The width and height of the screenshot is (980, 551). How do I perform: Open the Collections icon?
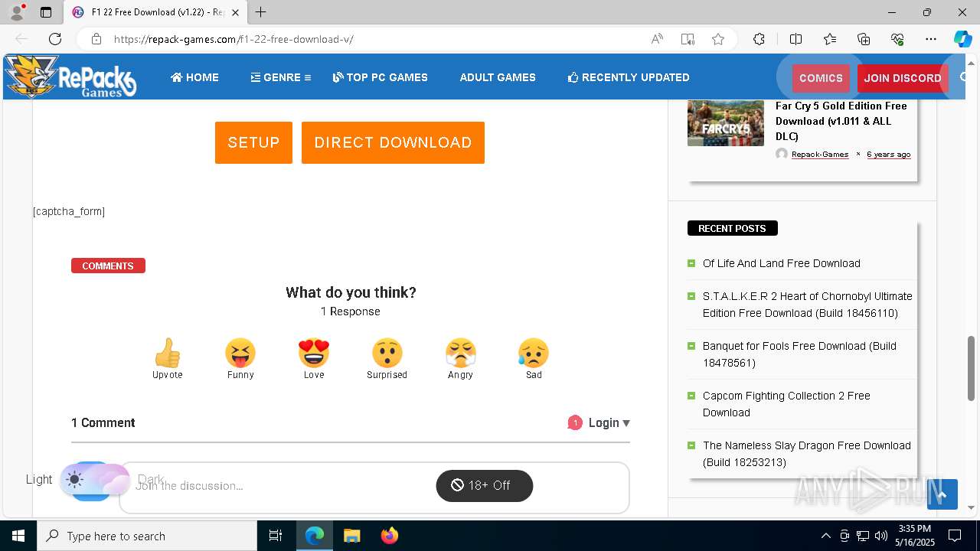click(864, 39)
